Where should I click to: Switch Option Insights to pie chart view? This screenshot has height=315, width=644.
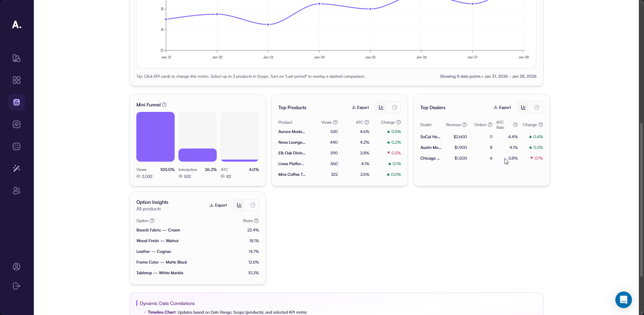253,205
